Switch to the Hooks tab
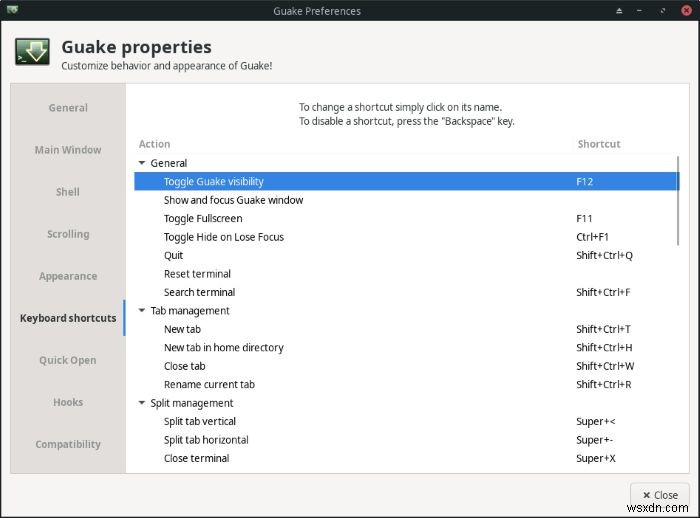Image resolution: width=700 pixels, height=518 pixels. (x=68, y=402)
